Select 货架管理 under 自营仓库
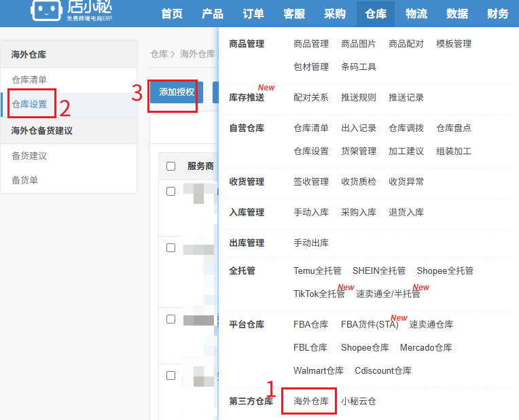Screen dimensions: 519x420 [x=359, y=151]
